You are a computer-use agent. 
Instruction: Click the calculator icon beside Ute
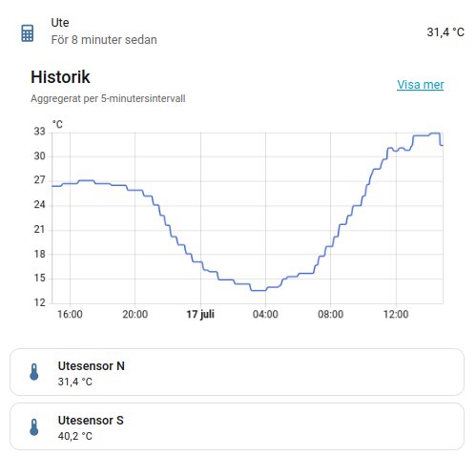tap(28, 33)
